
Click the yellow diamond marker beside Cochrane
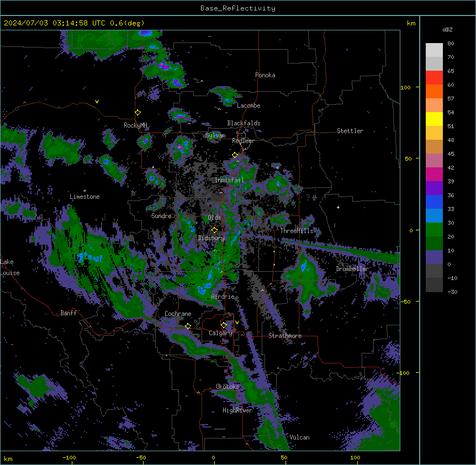tap(188, 326)
